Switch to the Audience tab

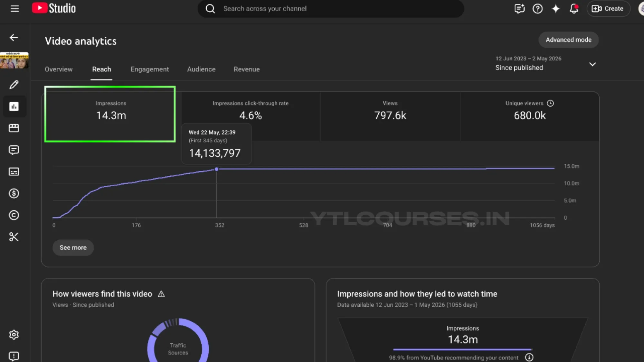coord(201,69)
